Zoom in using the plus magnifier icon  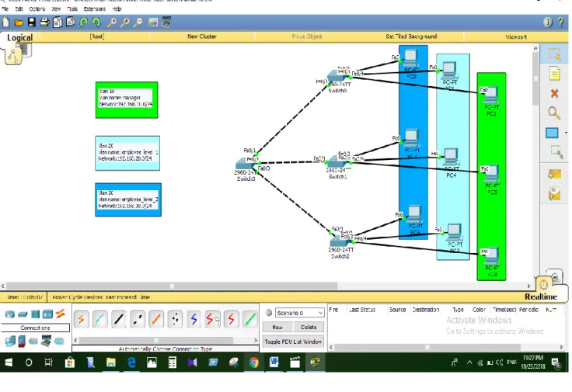point(112,23)
